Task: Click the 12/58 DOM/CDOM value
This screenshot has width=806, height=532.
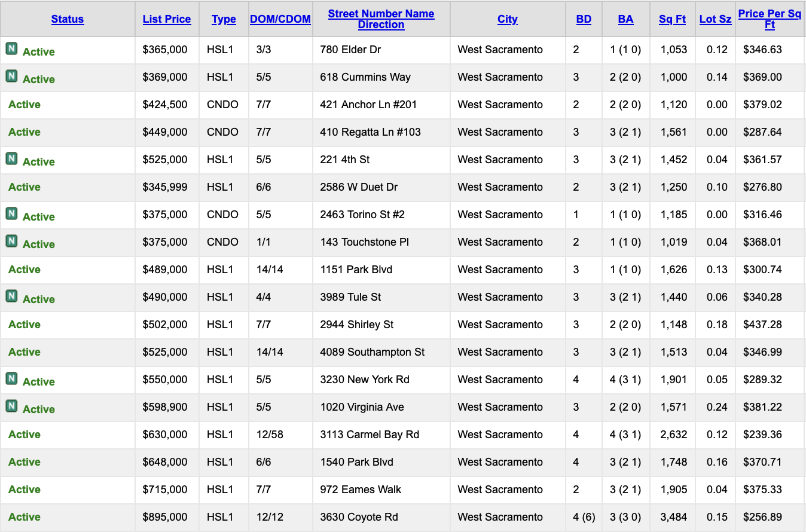Action: pyautogui.click(x=270, y=435)
